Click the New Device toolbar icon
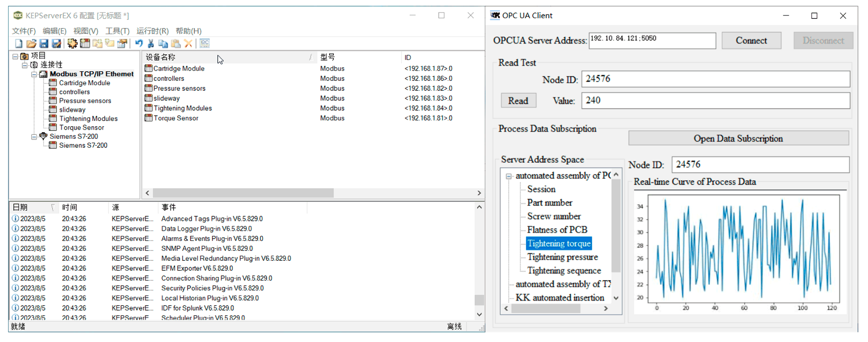The image size is (868, 342). [x=85, y=44]
